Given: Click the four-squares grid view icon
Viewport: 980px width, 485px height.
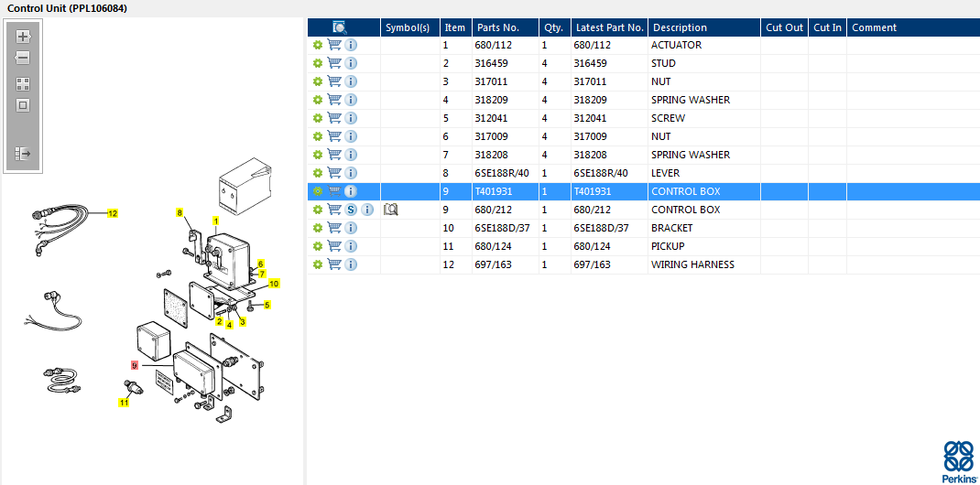Looking at the screenshot, I should click(x=23, y=84).
